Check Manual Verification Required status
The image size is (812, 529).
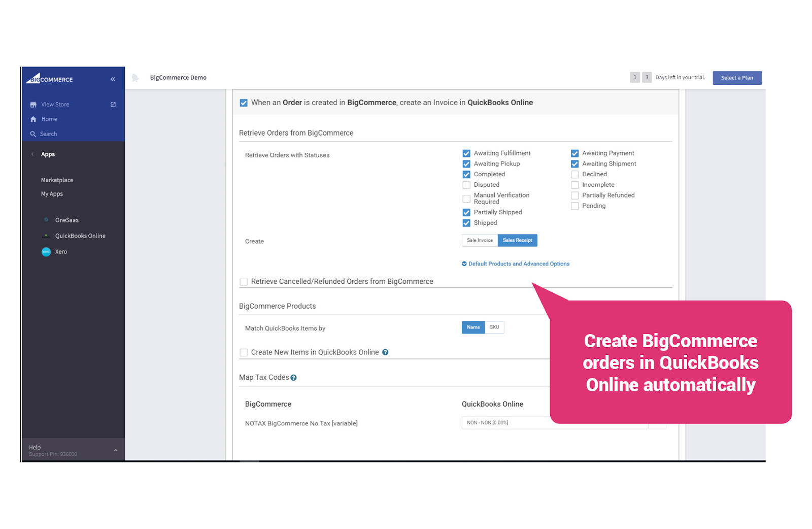click(466, 199)
